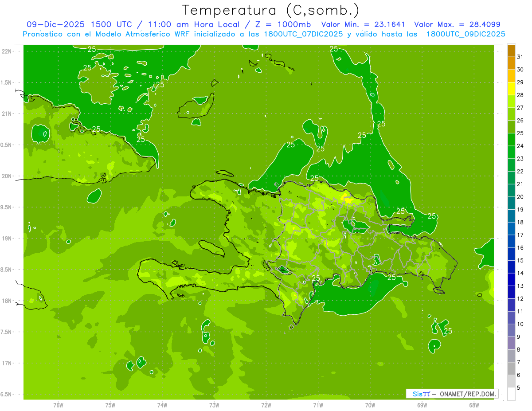
Task: Click the dark blue swatch between 13 and 14
Action: (x=511, y=280)
